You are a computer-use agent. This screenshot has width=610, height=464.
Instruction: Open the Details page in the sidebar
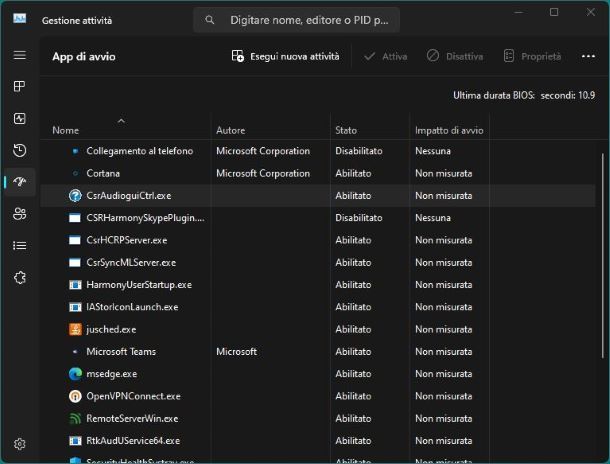(x=19, y=246)
